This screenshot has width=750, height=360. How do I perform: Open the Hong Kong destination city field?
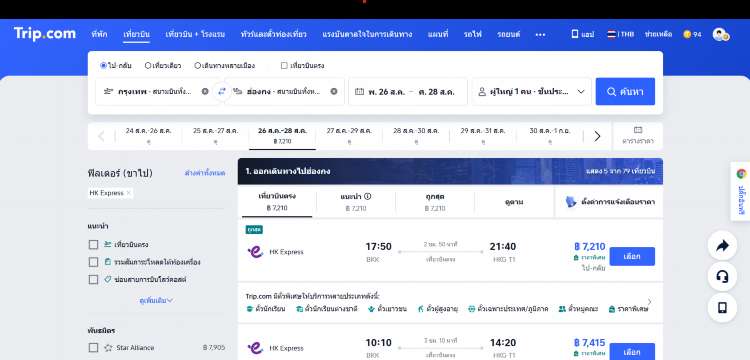[285, 91]
